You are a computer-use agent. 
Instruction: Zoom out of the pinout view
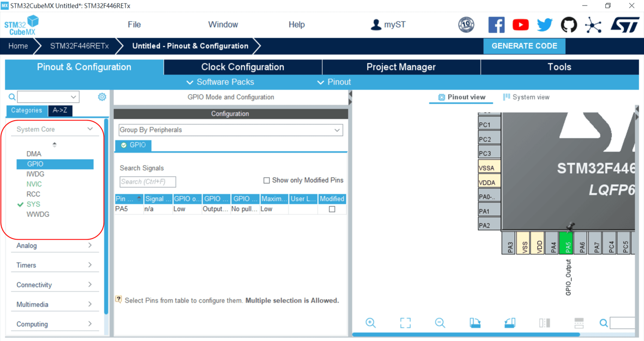[x=440, y=323]
